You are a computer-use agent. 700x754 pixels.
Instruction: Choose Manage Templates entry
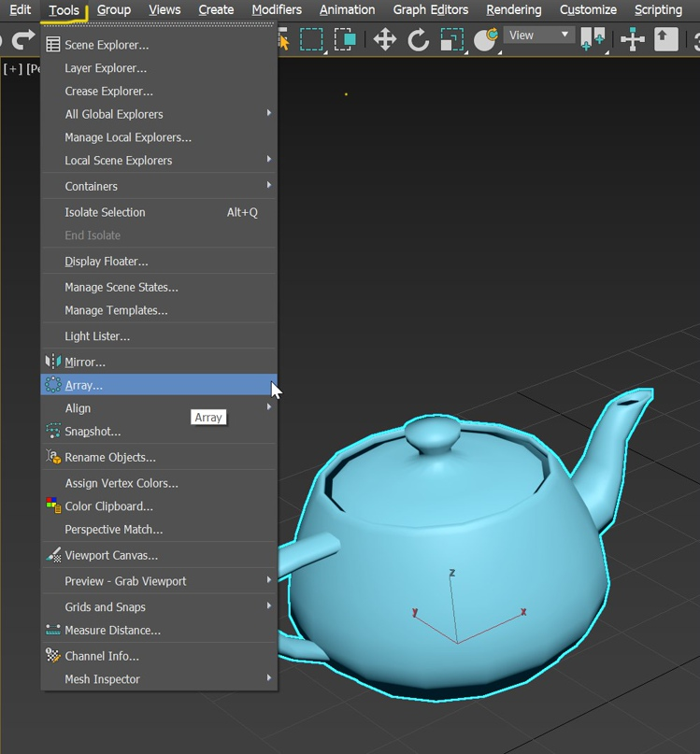159,310
